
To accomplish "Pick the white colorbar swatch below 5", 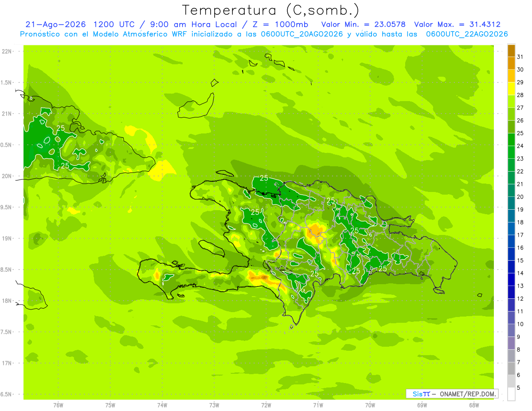I will pyautogui.click(x=511, y=394).
